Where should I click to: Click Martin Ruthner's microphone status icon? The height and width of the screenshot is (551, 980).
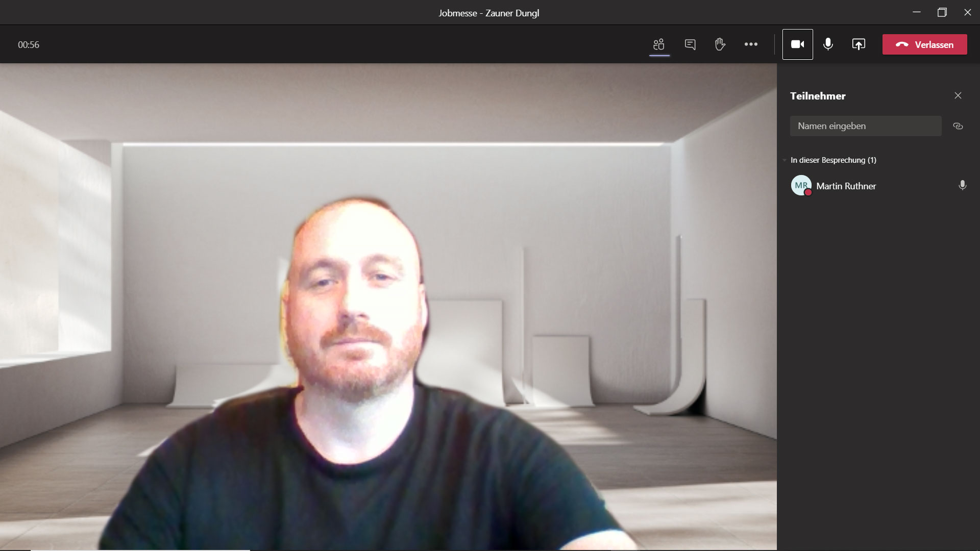[962, 185]
